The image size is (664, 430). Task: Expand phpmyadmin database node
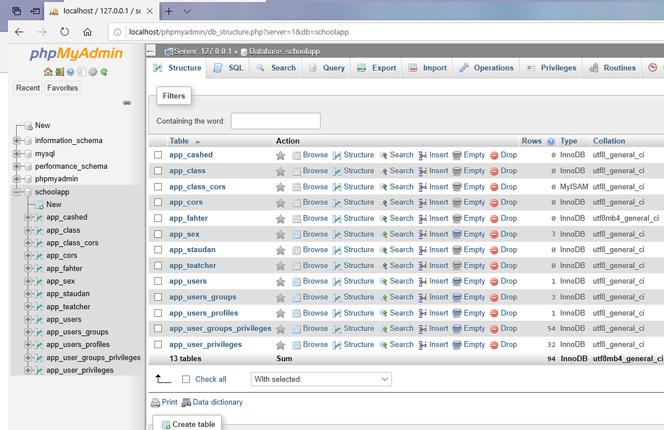click(17, 179)
